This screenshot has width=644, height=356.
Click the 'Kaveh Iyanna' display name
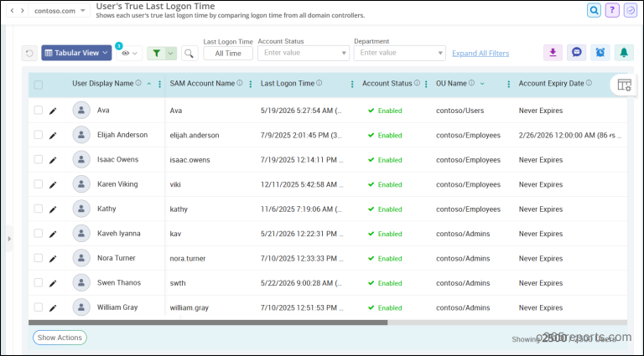coord(119,234)
